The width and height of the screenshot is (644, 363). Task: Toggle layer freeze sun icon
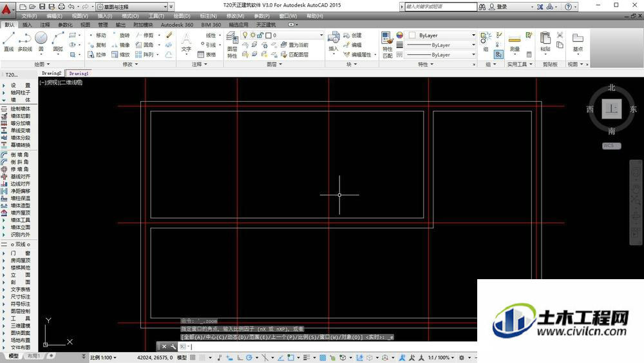[x=252, y=35]
